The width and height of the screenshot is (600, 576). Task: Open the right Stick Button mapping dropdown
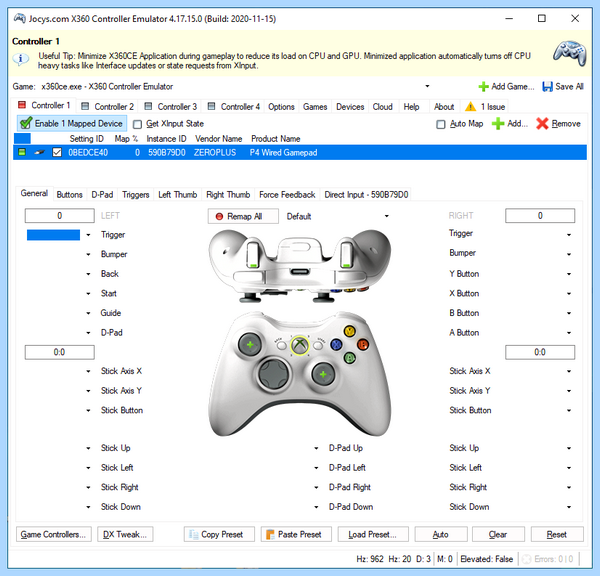click(x=569, y=411)
